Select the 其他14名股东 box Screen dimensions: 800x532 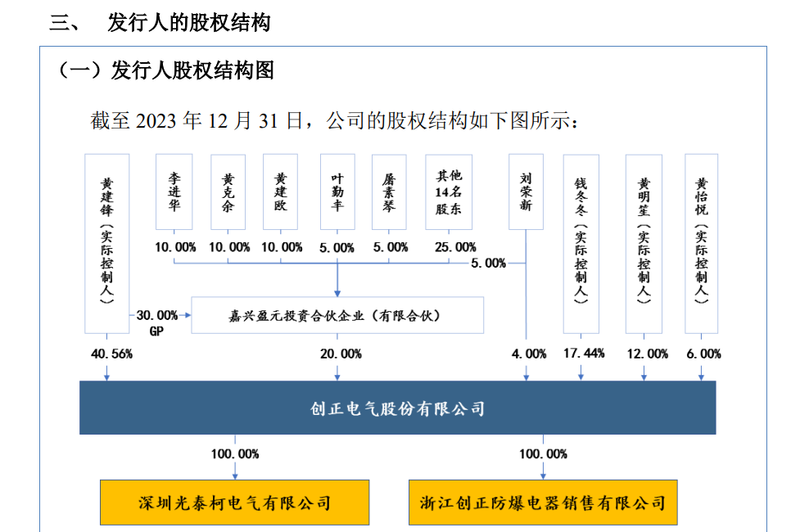click(x=449, y=192)
